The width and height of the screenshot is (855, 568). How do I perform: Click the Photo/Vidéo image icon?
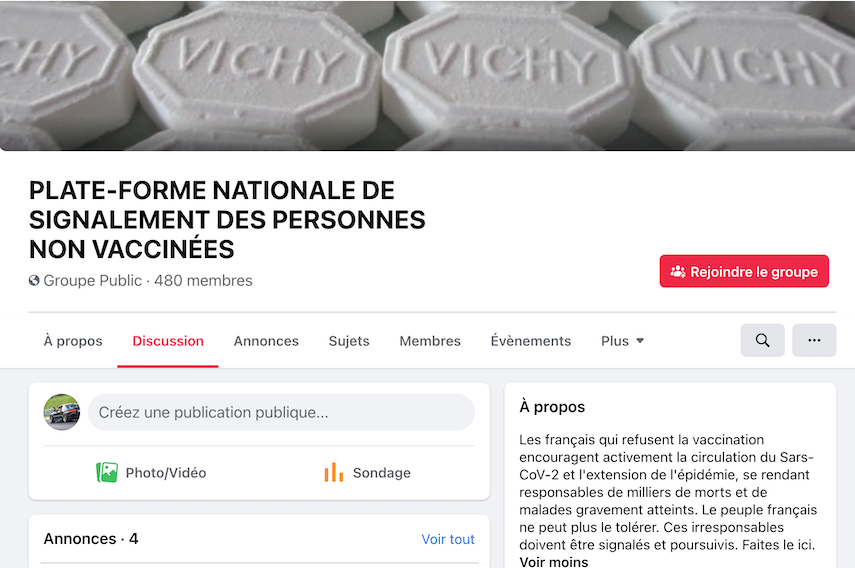pyautogui.click(x=107, y=472)
